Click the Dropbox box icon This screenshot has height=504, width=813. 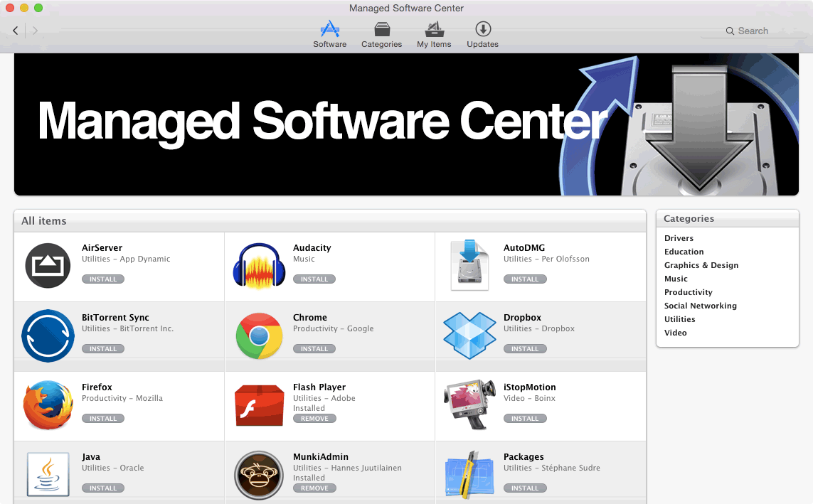[x=469, y=336]
